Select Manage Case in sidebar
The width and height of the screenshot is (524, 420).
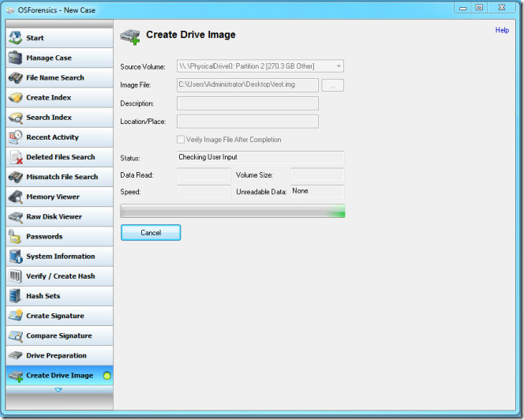49,58
